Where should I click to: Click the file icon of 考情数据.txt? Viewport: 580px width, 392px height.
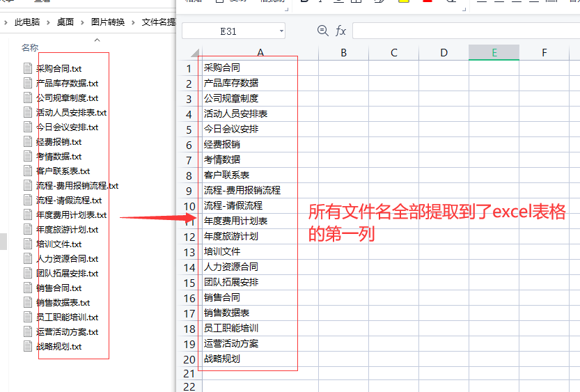pyautogui.click(x=28, y=156)
